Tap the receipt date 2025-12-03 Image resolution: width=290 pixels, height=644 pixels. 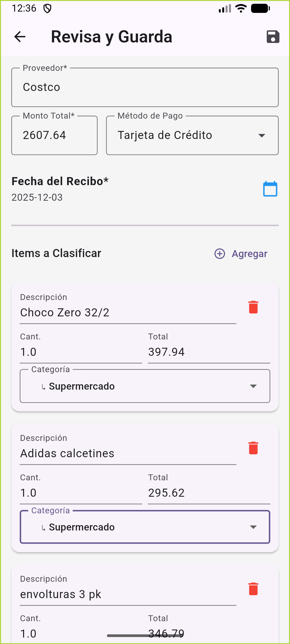point(37,197)
